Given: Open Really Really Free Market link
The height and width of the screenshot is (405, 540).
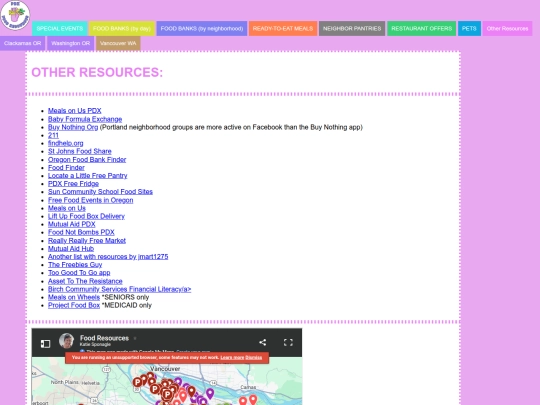Looking at the screenshot, I should point(87,240).
